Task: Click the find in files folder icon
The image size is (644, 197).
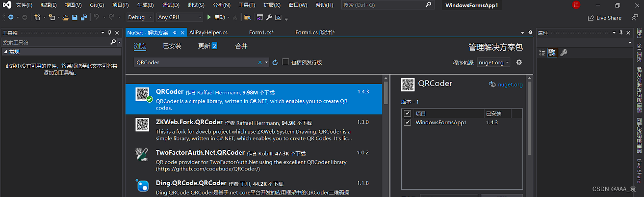Action: tap(247, 17)
